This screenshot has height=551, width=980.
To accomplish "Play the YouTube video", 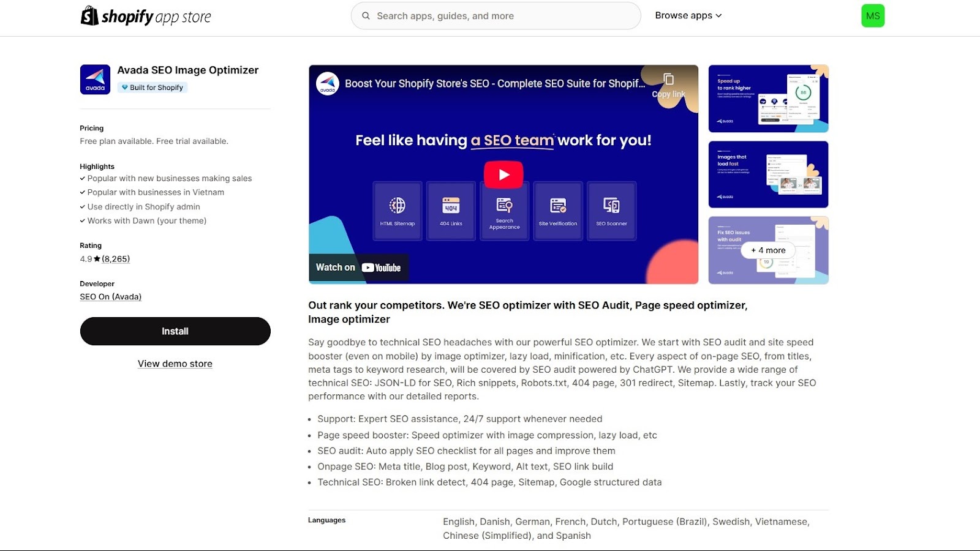I will 503,174.
